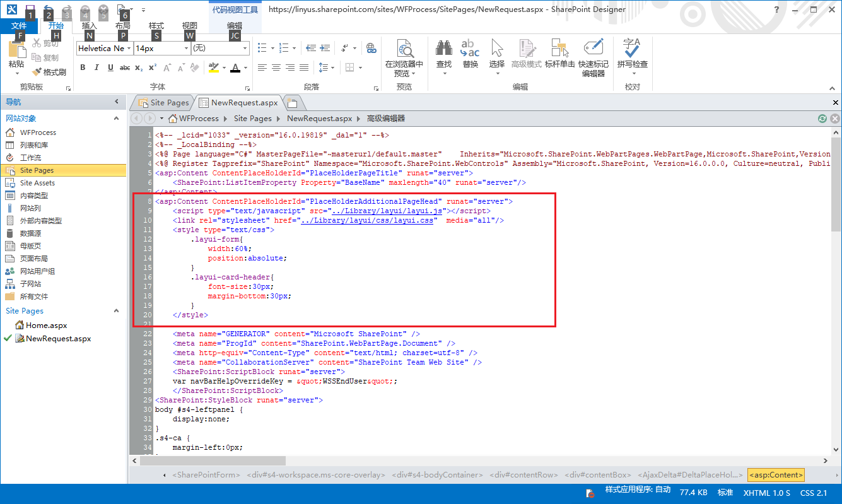The image size is (842, 504).
Task: Click the Help question mark in title bar
Action: point(776,9)
